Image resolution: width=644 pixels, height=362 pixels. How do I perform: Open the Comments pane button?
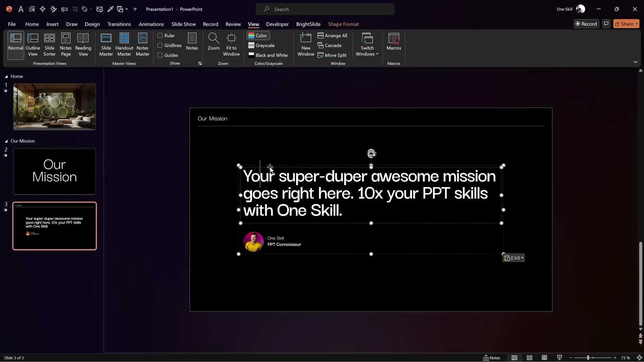tap(606, 24)
